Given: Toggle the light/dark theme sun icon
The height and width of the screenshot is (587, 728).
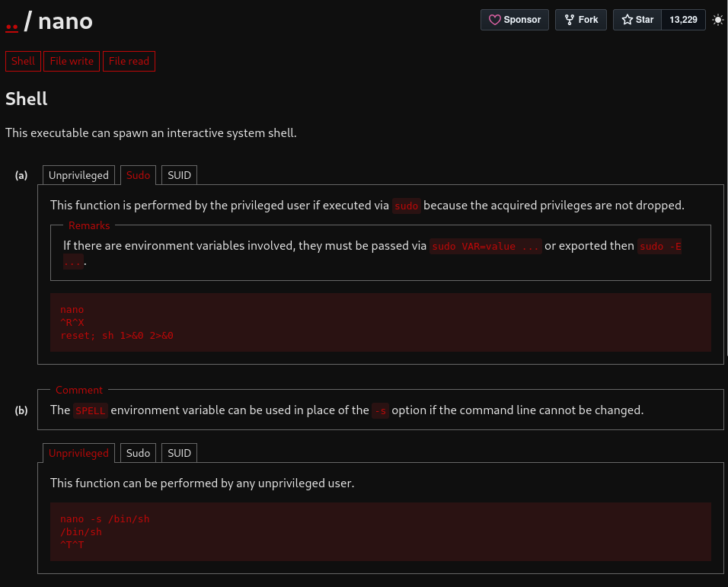Looking at the screenshot, I should 718,20.
